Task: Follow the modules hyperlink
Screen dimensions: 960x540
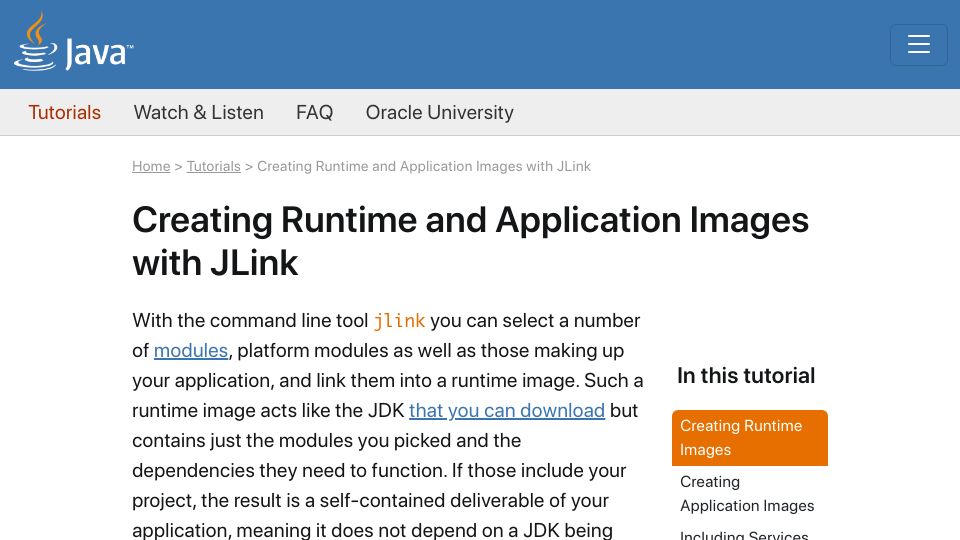Action: pyautogui.click(x=191, y=351)
